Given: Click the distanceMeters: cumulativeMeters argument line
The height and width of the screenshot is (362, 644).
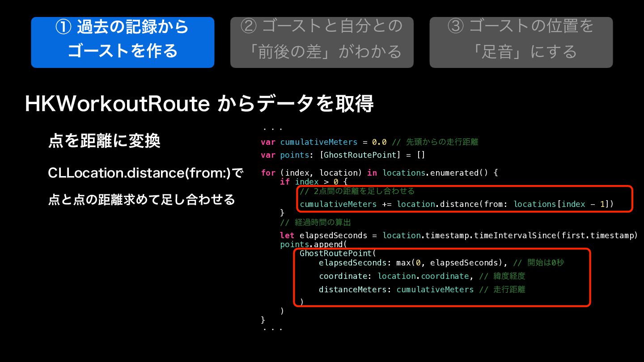Looking at the screenshot, I should point(422,290).
